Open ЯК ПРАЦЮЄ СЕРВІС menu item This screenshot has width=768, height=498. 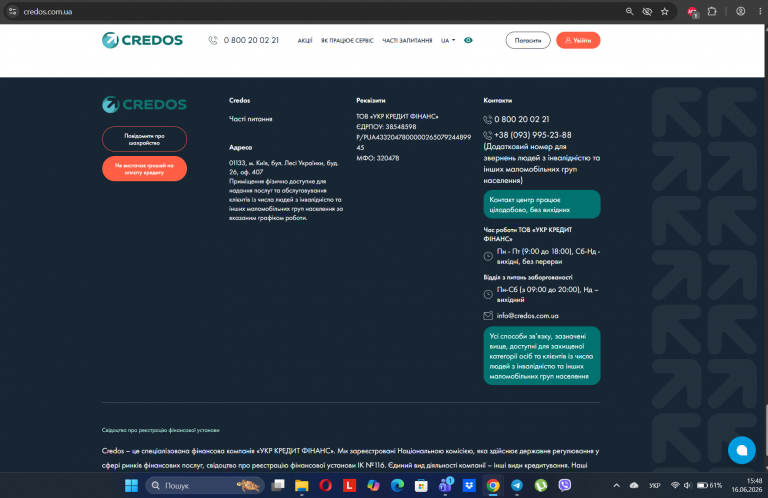347,41
